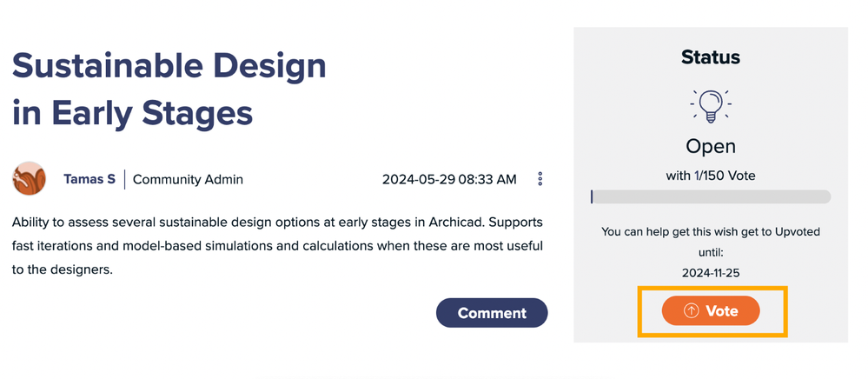
Task: Click the post timestamp 2024-05-29 08:33 AM
Action: (x=449, y=180)
